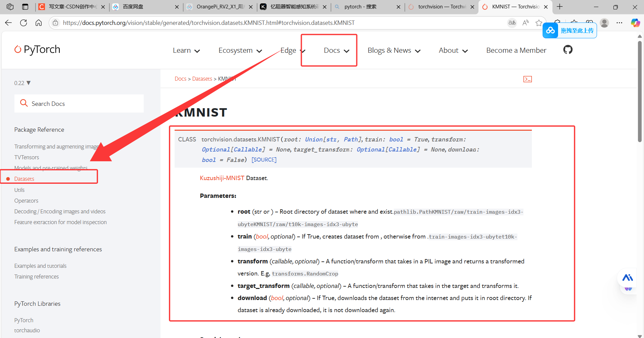Close the KMNIST tab
This screenshot has height=338, width=644.
click(546, 7)
